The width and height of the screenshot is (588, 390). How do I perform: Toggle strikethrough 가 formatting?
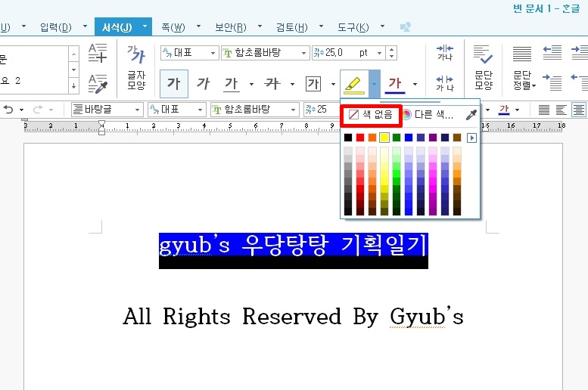point(272,84)
